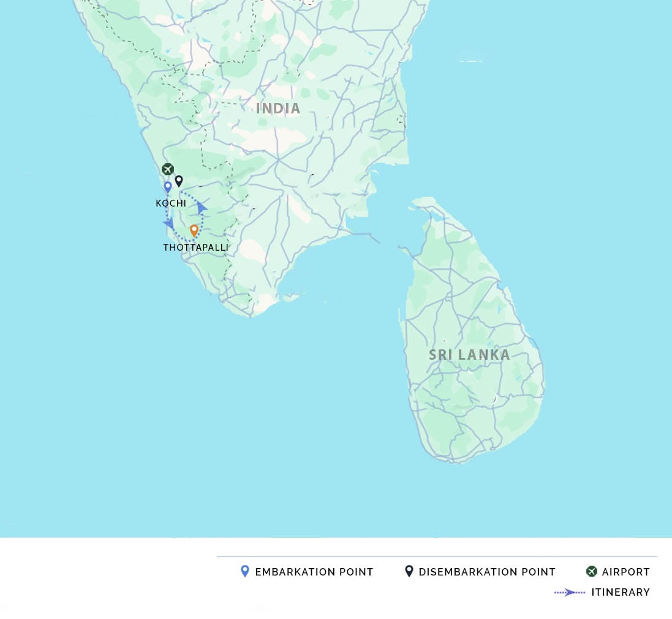Select the blue embarkation pin at Kochi
Viewport: 672px width, 619px height.
click(168, 187)
